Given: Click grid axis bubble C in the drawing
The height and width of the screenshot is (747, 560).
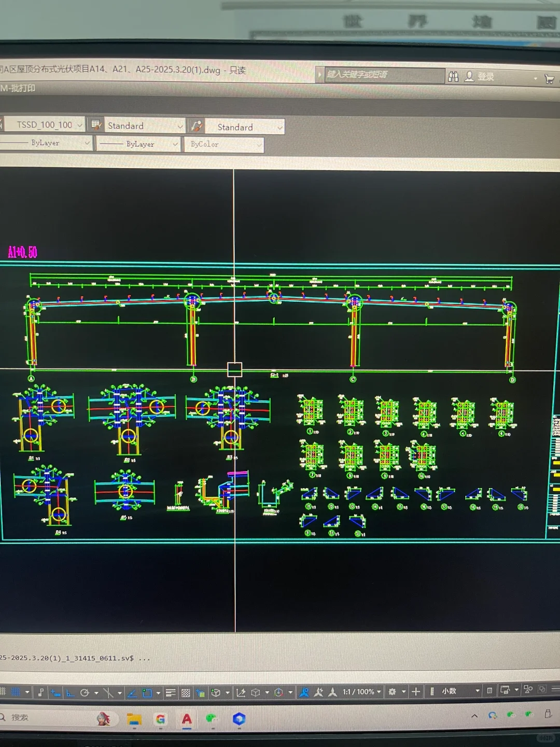Looking at the screenshot, I should click(x=353, y=379).
